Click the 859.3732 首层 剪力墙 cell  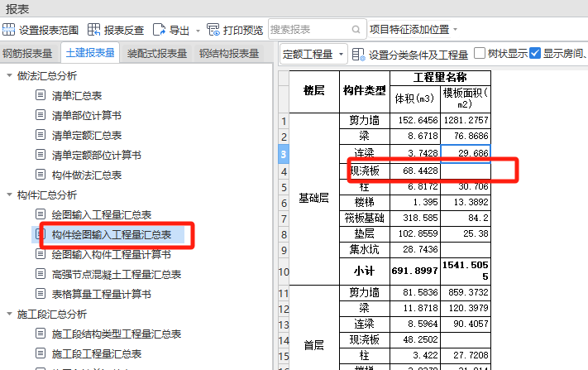click(x=466, y=292)
